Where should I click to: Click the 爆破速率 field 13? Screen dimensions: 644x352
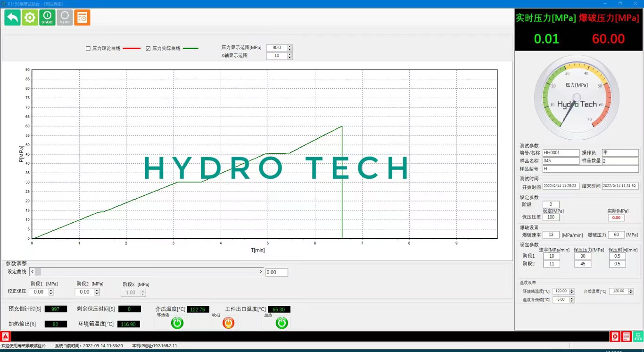coord(551,235)
